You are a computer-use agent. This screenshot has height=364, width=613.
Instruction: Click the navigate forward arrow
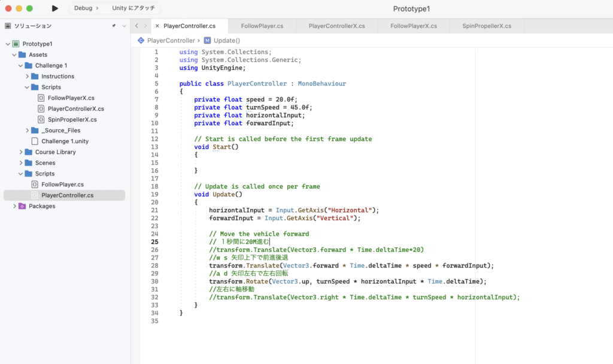coord(145,26)
